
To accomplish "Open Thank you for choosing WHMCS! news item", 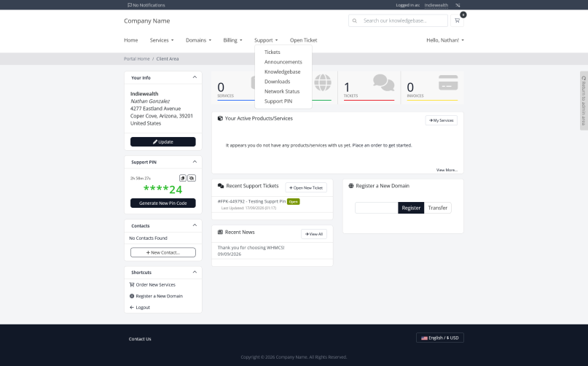I will 251,247.
